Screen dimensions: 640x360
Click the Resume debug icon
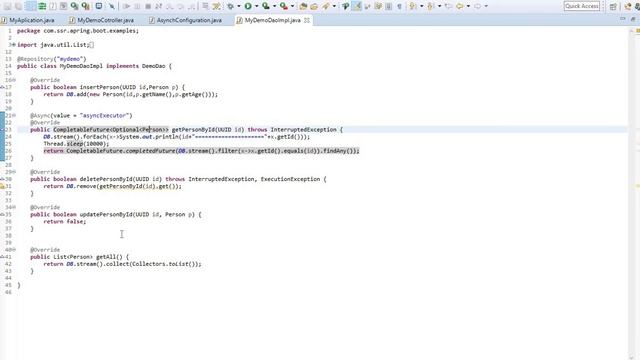click(x=127, y=6)
